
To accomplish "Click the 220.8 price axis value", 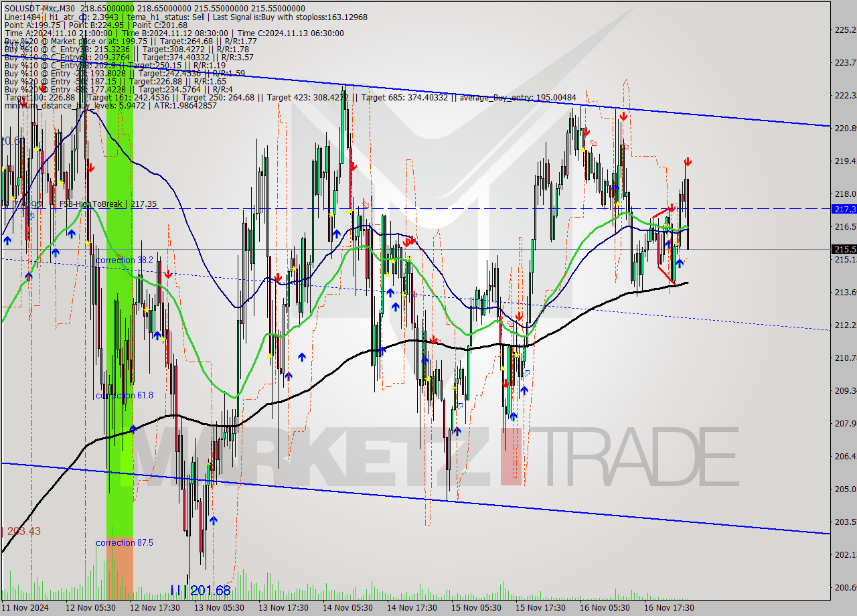I will [845, 128].
